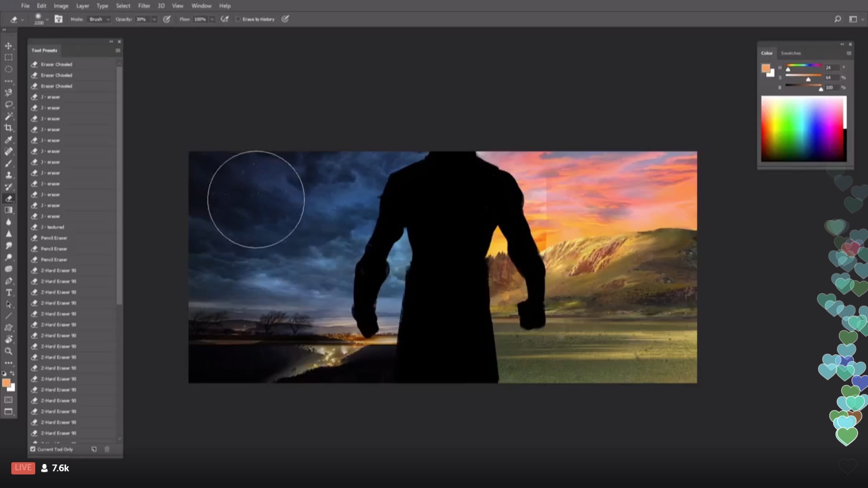This screenshot has height=488, width=868.
Task: Select the Crop tool
Action: coord(8,128)
